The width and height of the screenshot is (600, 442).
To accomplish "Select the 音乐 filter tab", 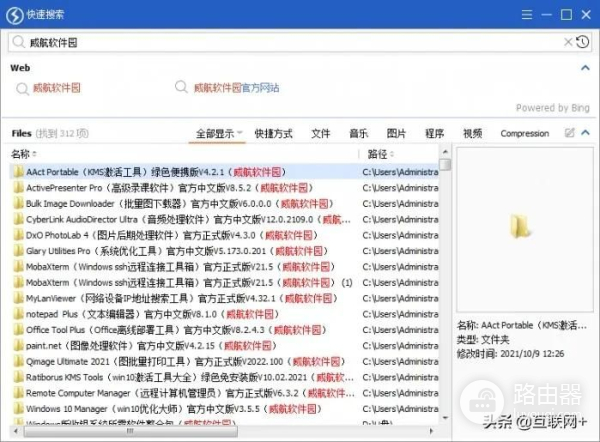I will coord(359,134).
